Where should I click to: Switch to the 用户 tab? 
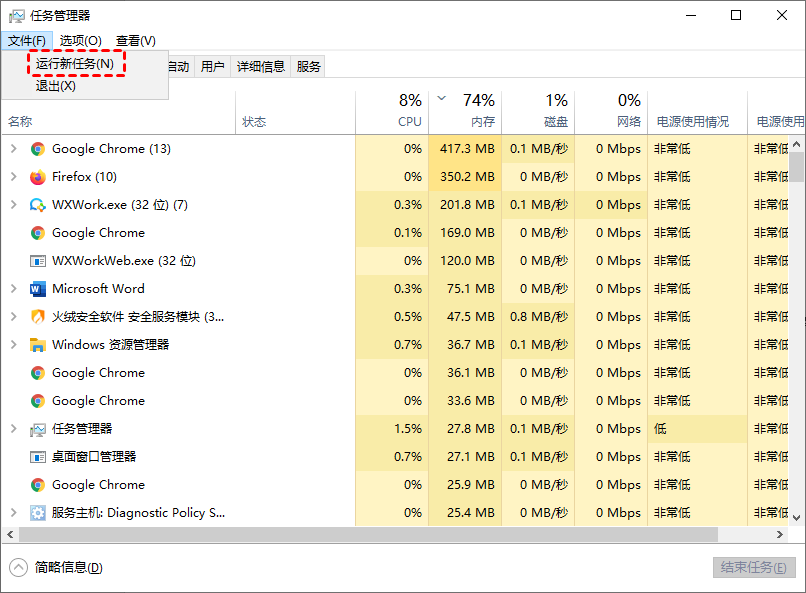(212, 67)
